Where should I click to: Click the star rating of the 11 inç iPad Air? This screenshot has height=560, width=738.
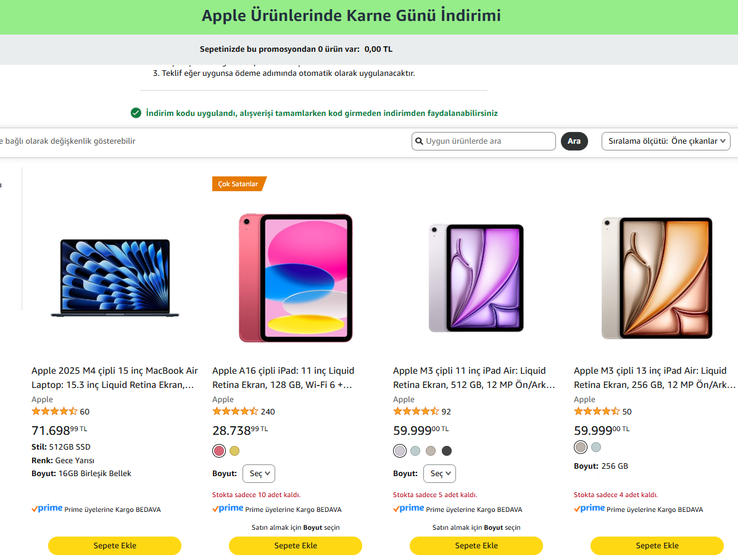point(416,411)
